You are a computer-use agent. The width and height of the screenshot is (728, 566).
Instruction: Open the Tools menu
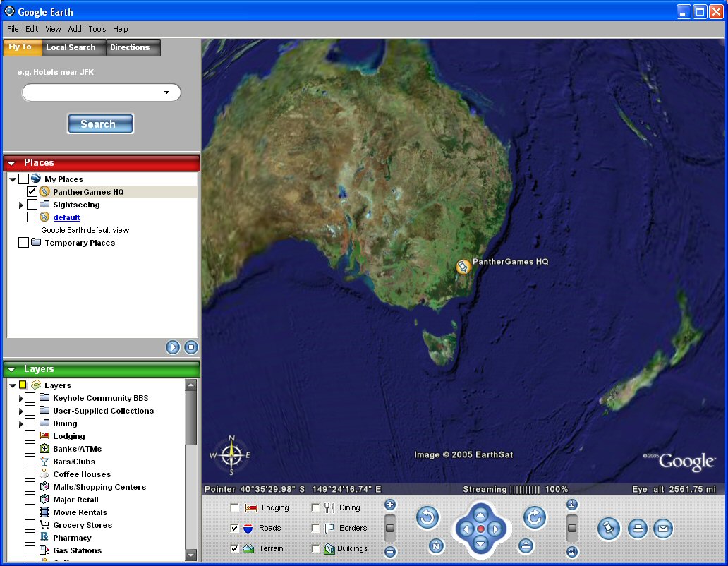pyautogui.click(x=97, y=29)
